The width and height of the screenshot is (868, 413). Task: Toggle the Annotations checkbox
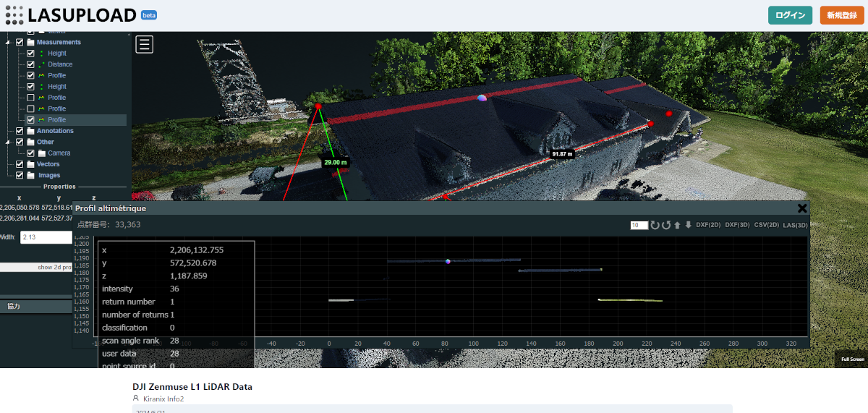tap(20, 131)
